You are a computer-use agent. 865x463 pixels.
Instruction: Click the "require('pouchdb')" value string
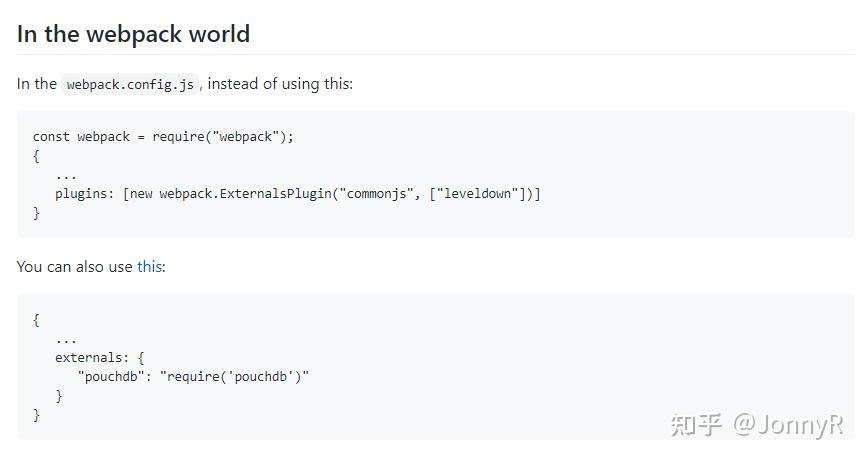click(234, 377)
